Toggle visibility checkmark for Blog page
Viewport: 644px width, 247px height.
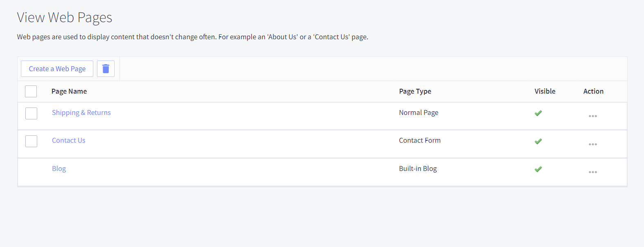coord(538,169)
